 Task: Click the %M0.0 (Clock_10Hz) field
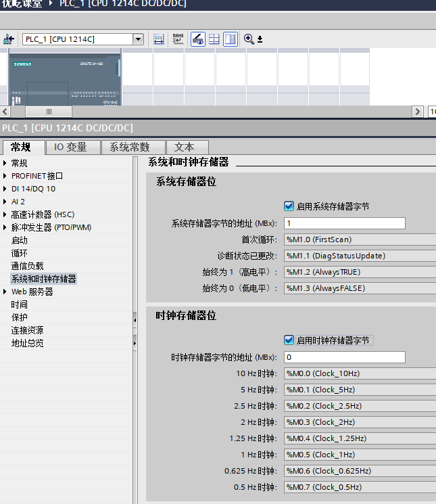pyautogui.click(x=360, y=373)
